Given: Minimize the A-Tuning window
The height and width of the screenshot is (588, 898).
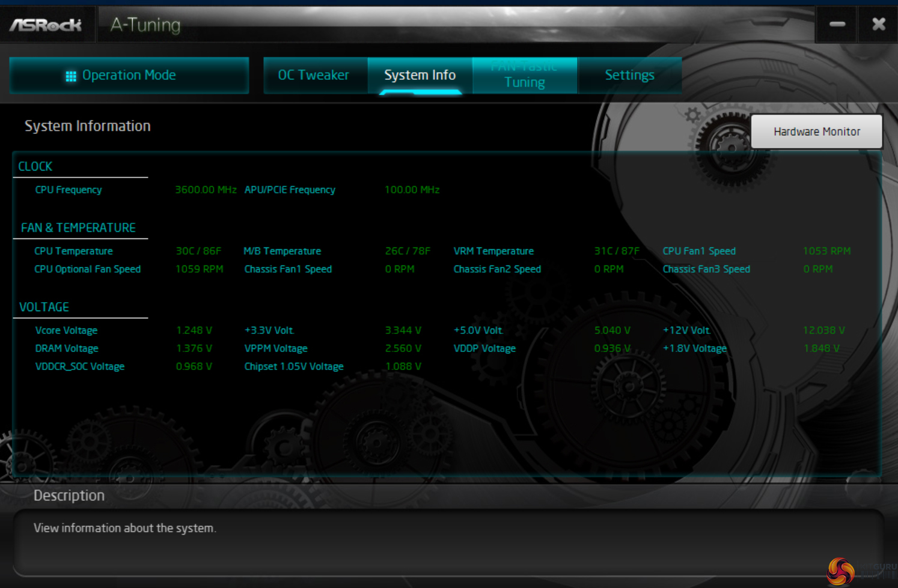Looking at the screenshot, I should [x=837, y=25].
